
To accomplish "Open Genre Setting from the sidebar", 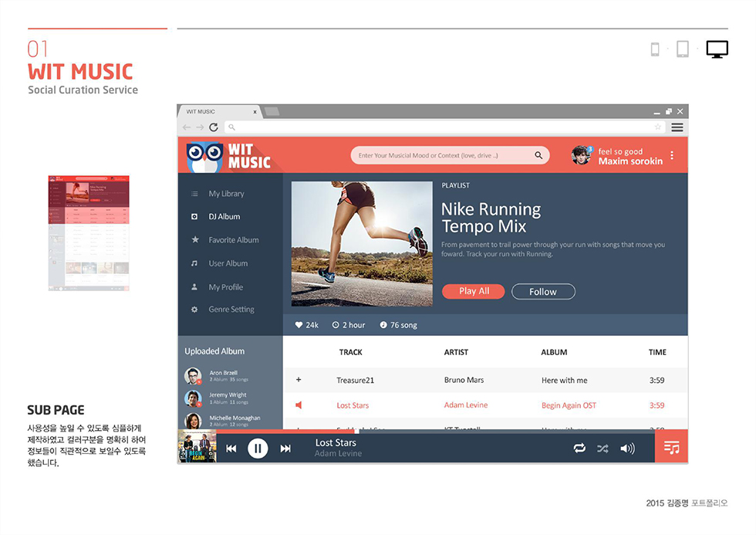I will [231, 310].
